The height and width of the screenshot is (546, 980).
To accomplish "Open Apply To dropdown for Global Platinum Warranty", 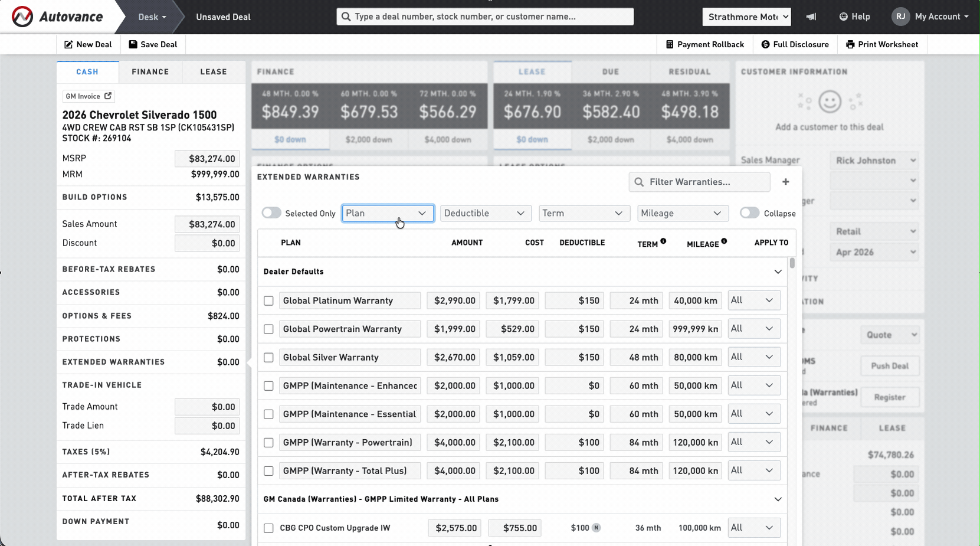I will 754,300.
